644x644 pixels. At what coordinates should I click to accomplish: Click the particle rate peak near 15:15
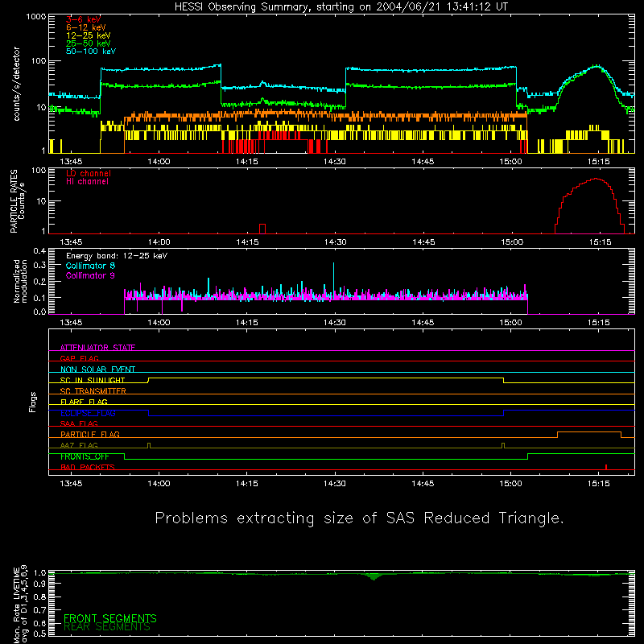point(596,179)
